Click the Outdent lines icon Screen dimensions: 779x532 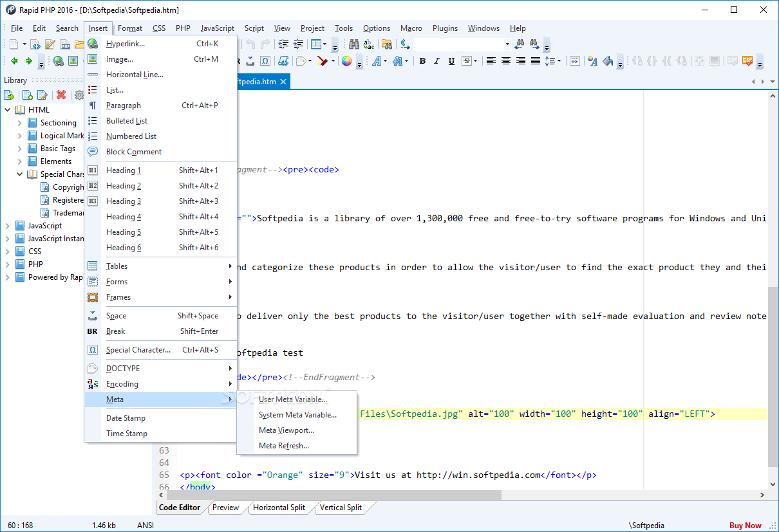tap(298, 44)
